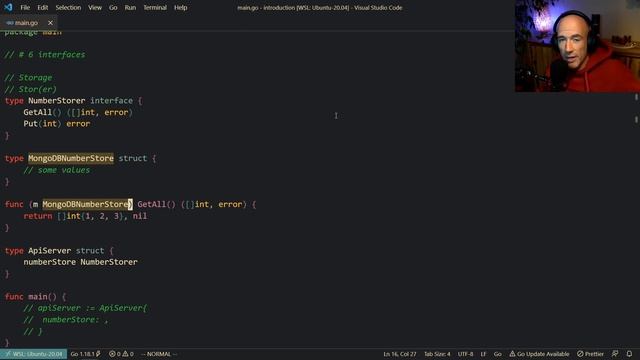Click the Put(int) error method line
Screen dimensions: 640x360
[57, 123]
